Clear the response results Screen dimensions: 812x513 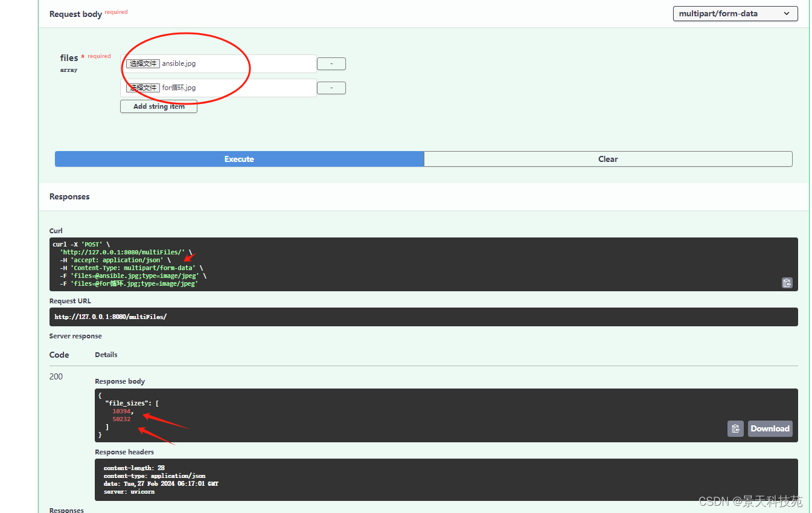pos(608,159)
